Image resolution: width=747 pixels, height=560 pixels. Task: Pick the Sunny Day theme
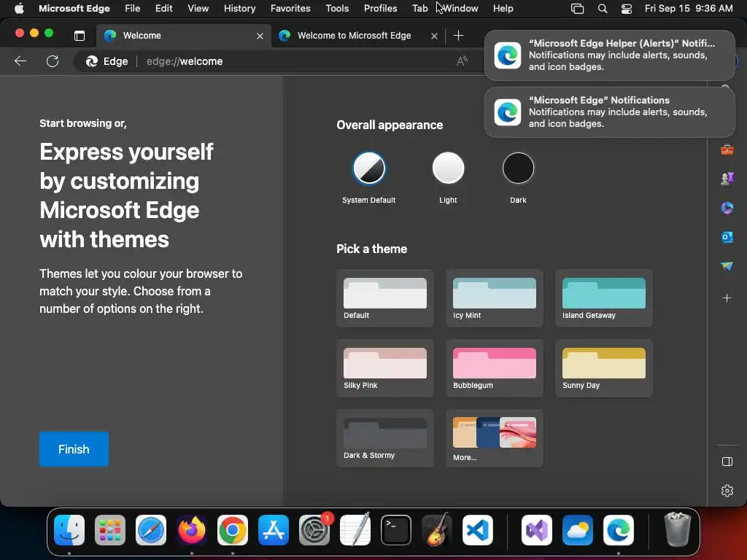point(603,368)
